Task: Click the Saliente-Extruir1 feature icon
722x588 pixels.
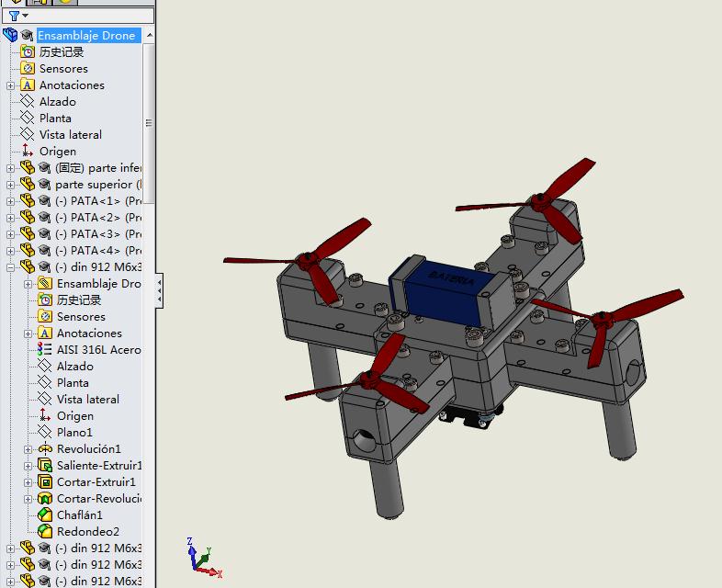Action: (x=45, y=465)
